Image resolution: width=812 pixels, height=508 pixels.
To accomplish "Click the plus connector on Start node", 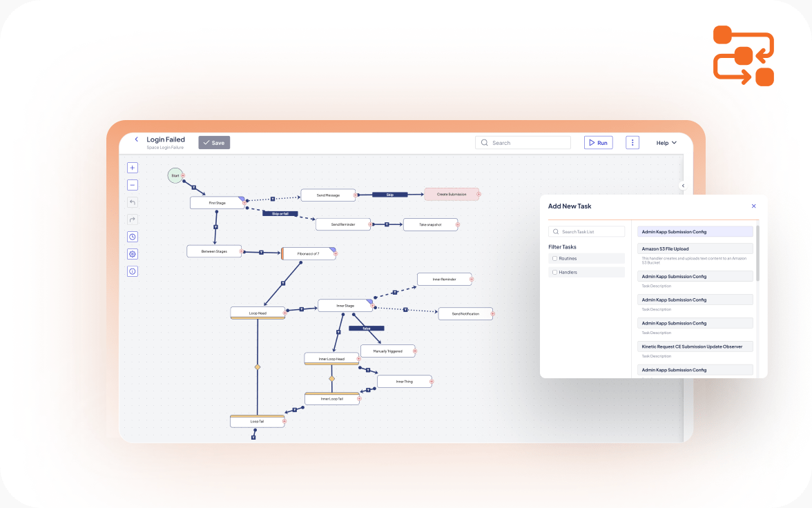I will pos(183,175).
